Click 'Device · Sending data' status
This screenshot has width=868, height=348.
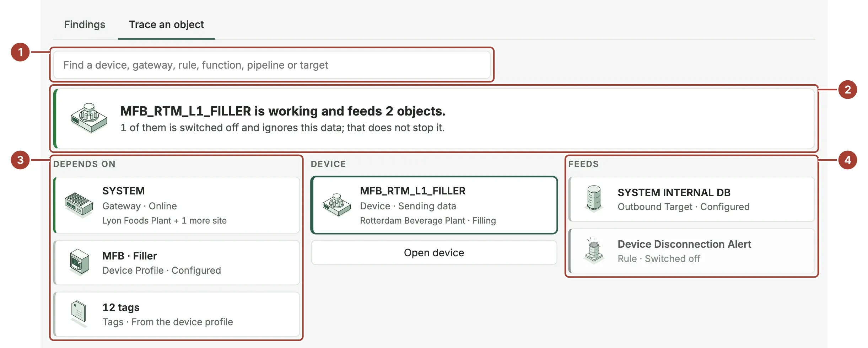408,206
